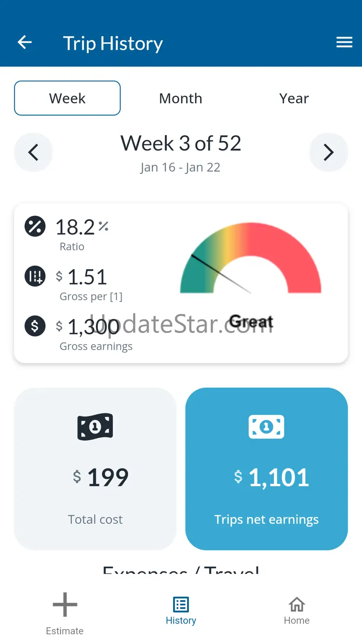Switch period to Year

[294, 98]
